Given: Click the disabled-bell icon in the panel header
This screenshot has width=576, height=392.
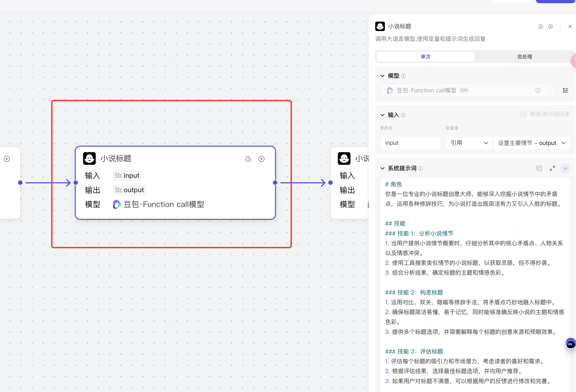Looking at the screenshot, I should (x=540, y=26).
